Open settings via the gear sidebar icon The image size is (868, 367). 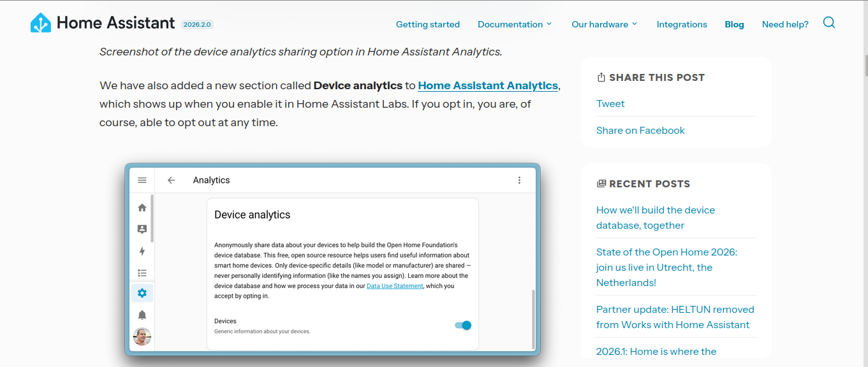point(142,293)
